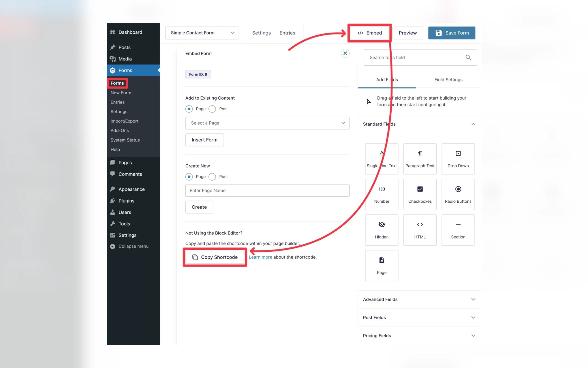This screenshot has height=368, width=588.
Task: Select Page under Add to Existing Content
Action: [x=189, y=109]
